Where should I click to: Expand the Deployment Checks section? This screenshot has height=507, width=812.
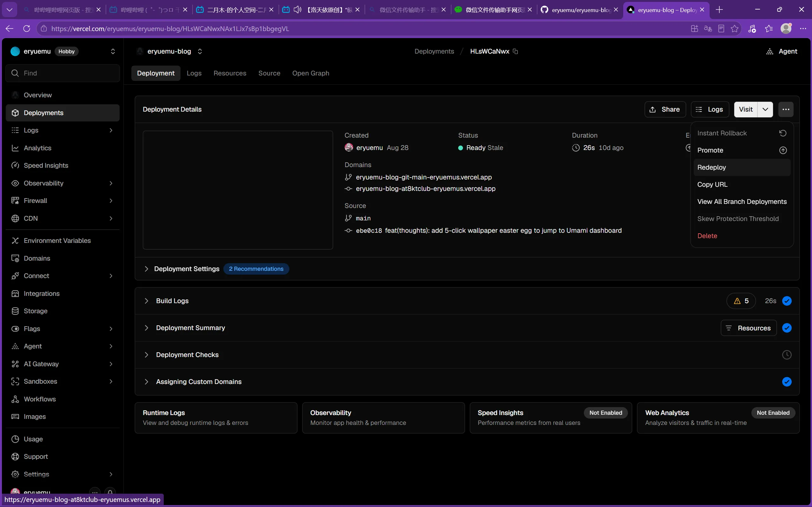click(x=146, y=355)
